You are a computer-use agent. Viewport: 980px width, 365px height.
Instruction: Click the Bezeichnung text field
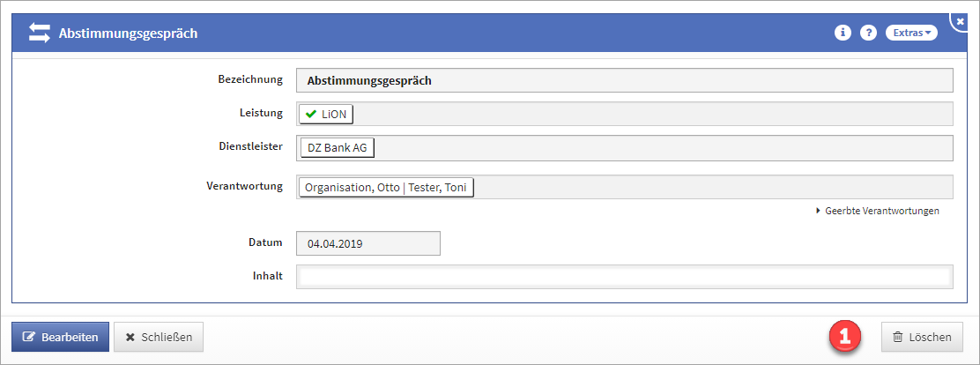(x=624, y=80)
